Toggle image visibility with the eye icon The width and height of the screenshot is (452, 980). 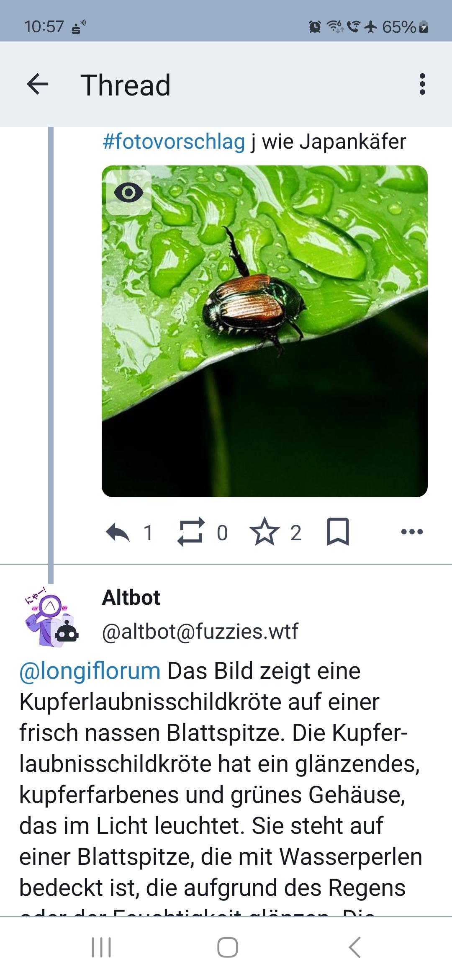coord(128,192)
